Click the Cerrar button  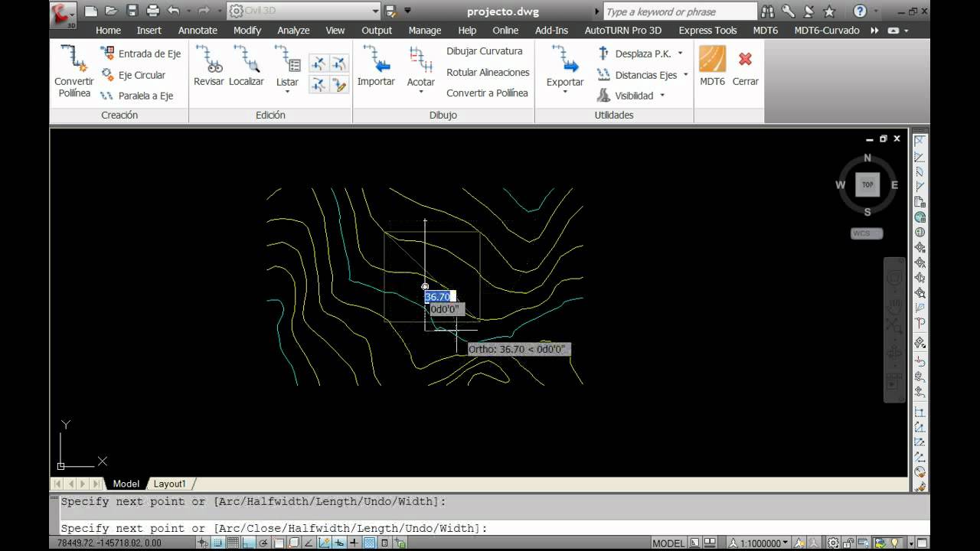(x=745, y=65)
